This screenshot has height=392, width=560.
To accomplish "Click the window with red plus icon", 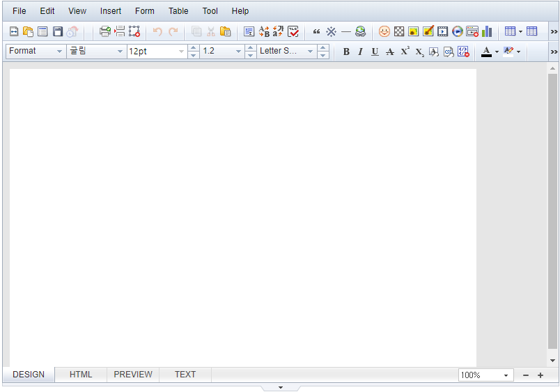I will [472, 32].
